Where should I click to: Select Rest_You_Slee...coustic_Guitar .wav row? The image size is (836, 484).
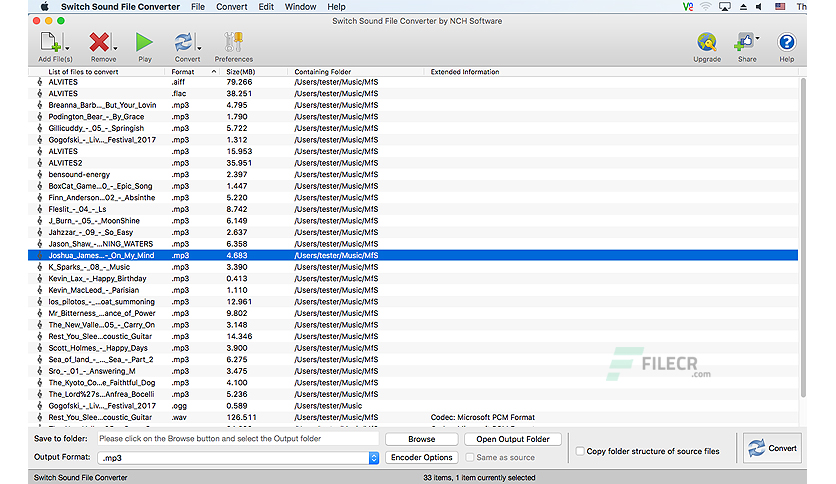pos(413,417)
